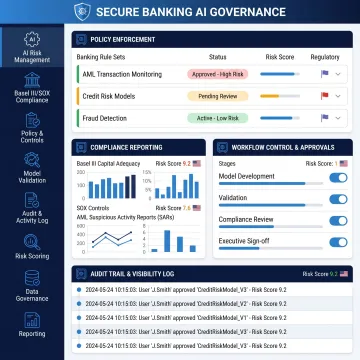Click the Basel III/SOX Compliance bank icon
Screen dimensions: 360x360
coord(32,80)
